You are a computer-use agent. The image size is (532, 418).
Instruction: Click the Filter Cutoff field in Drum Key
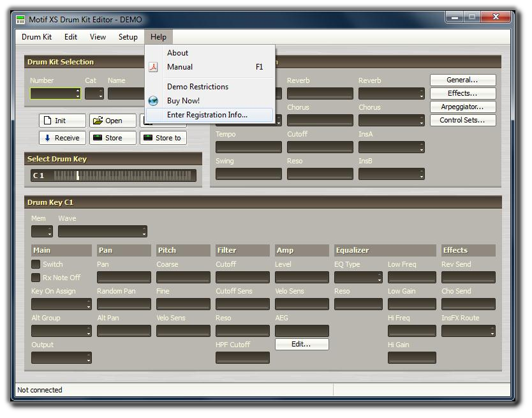click(242, 278)
